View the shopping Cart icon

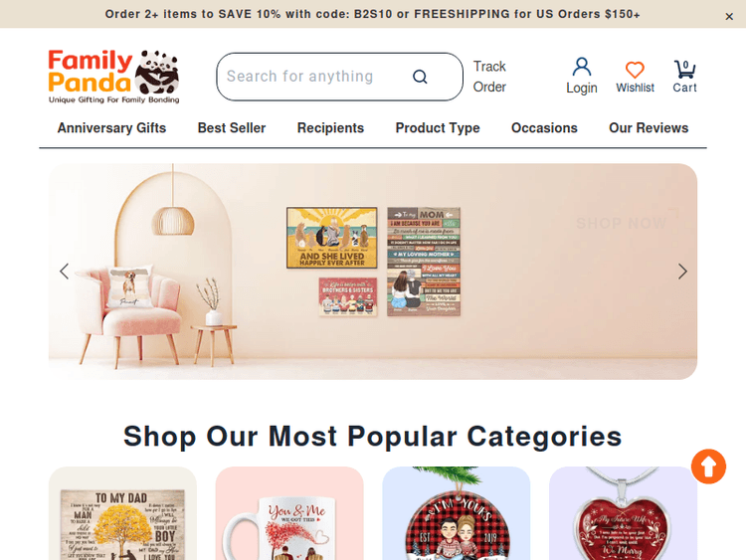click(684, 70)
